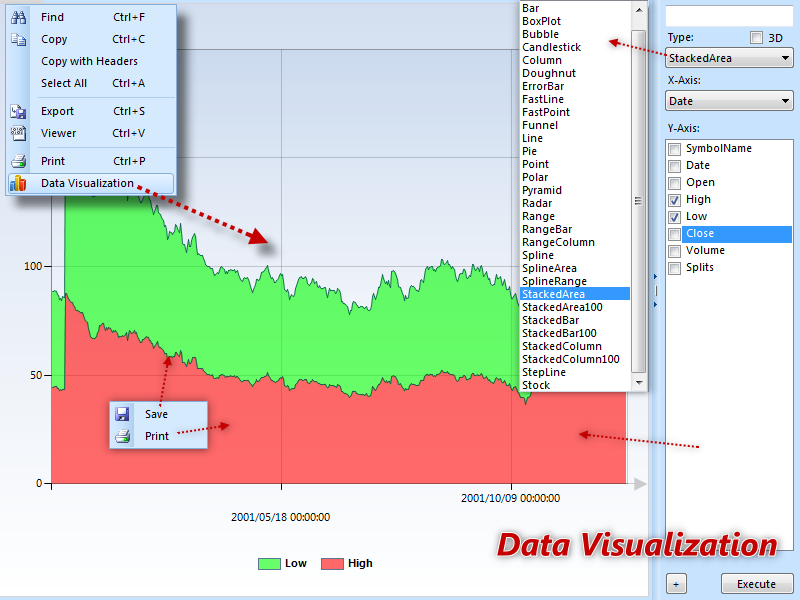Click the Find binoculars icon
This screenshot has width=800, height=600.
19,17
